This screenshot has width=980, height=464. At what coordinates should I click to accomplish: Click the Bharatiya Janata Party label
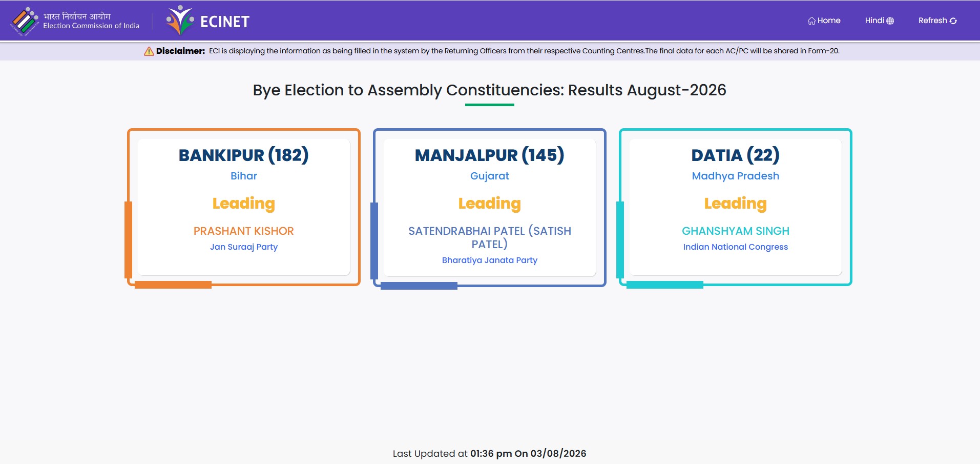[x=490, y=260]
